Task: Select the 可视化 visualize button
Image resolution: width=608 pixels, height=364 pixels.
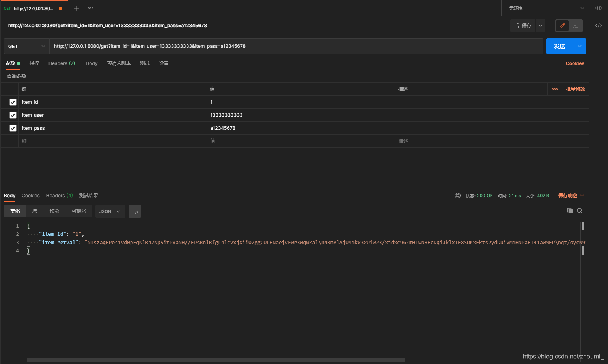Action: pos(79,211)
